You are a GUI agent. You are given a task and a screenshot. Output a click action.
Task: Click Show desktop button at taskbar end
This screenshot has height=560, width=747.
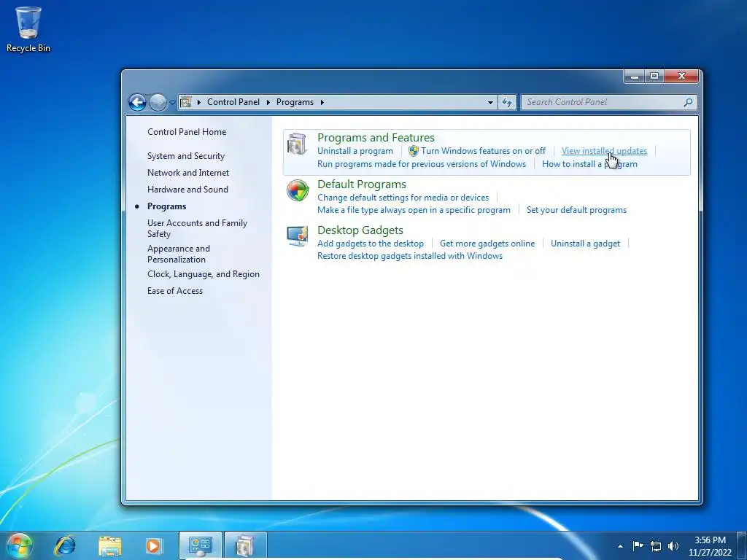742,546
